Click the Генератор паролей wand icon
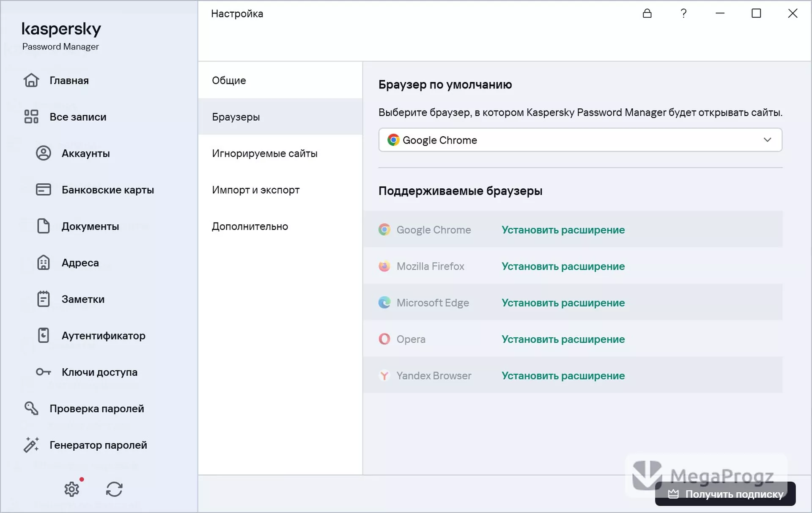This screenshot has width=812, height=513. coord(31,444)
